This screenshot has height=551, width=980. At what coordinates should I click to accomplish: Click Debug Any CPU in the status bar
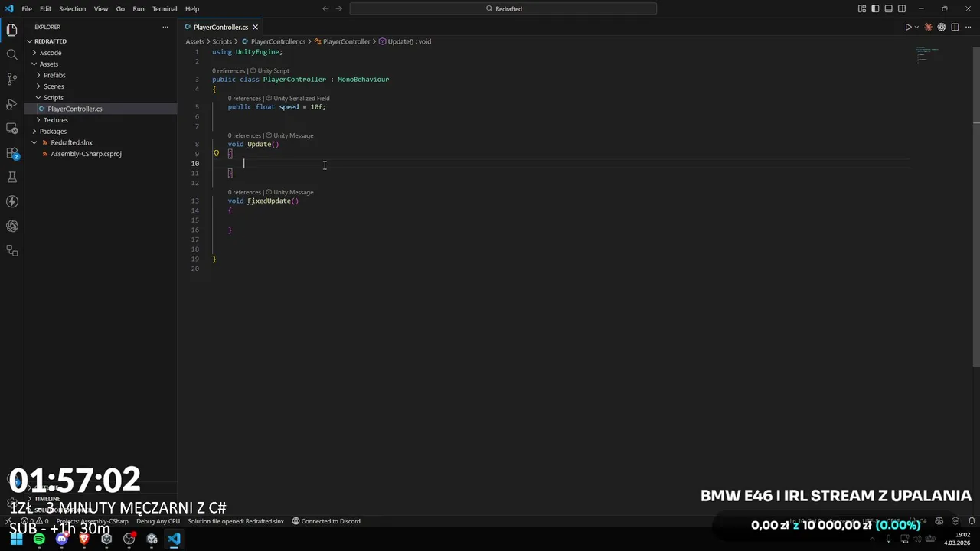pyautogui.click(x=158, y=521)
